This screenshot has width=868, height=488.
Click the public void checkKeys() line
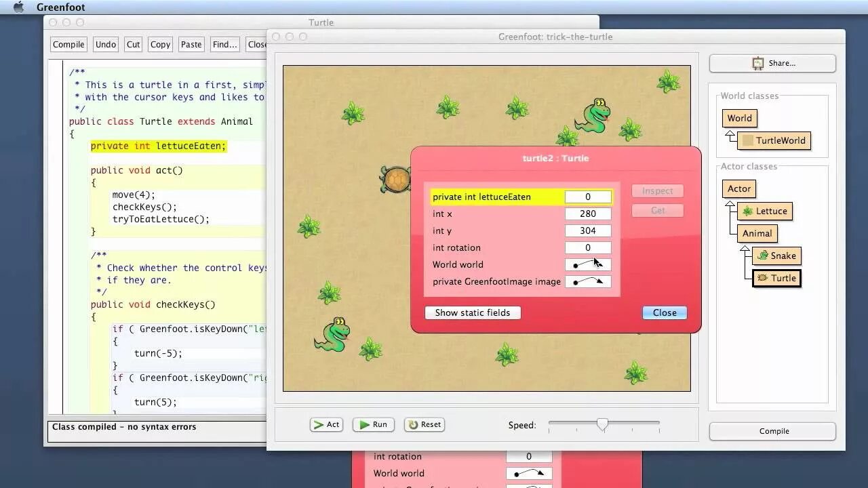point(153,304)
